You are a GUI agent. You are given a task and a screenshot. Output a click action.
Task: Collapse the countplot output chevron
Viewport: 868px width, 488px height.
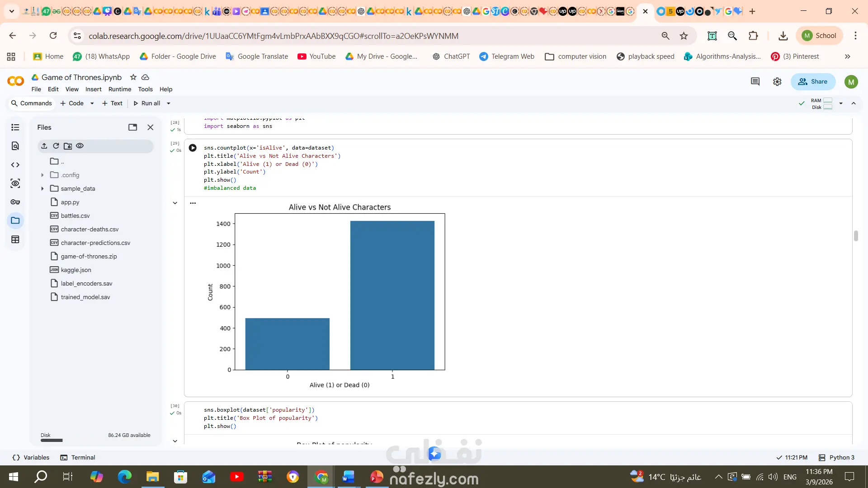click(x=175, y=203)
